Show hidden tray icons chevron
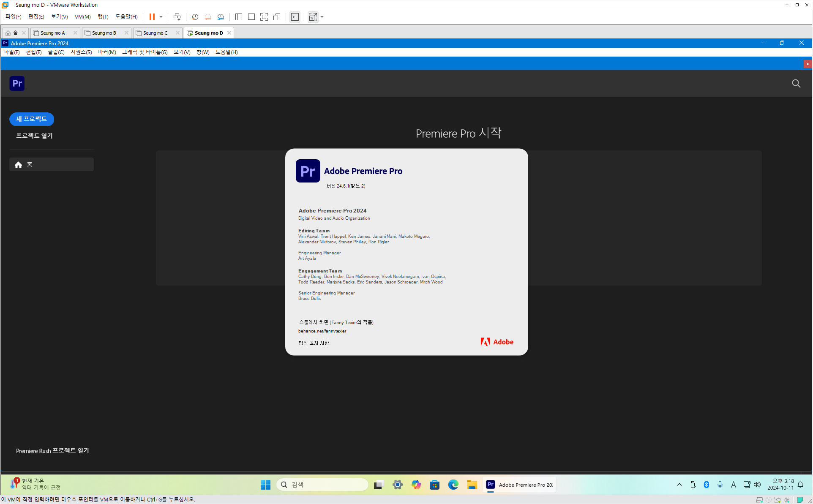Screen dimensions: 813x504 coord(679,485)
